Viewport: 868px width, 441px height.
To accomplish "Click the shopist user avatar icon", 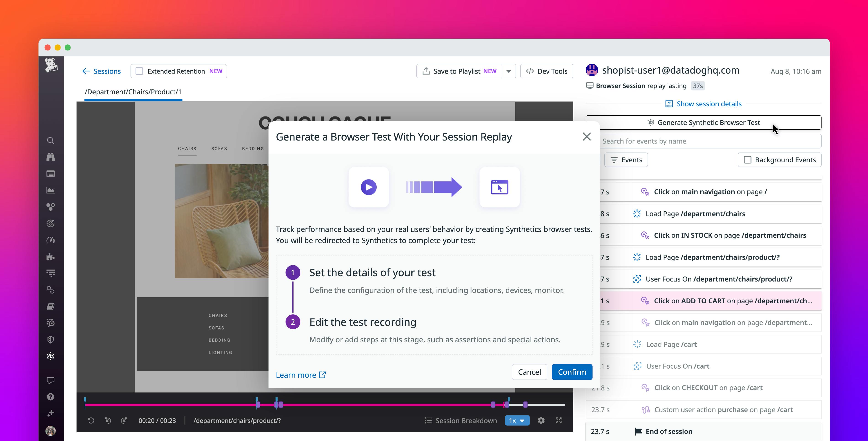I will [592, 70].
